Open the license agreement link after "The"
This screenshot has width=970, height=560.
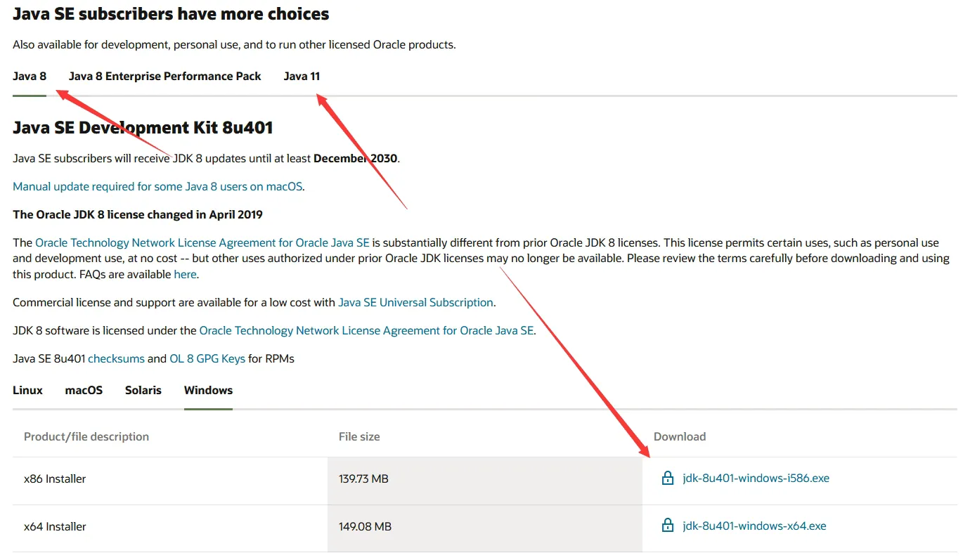coord(202,242)
